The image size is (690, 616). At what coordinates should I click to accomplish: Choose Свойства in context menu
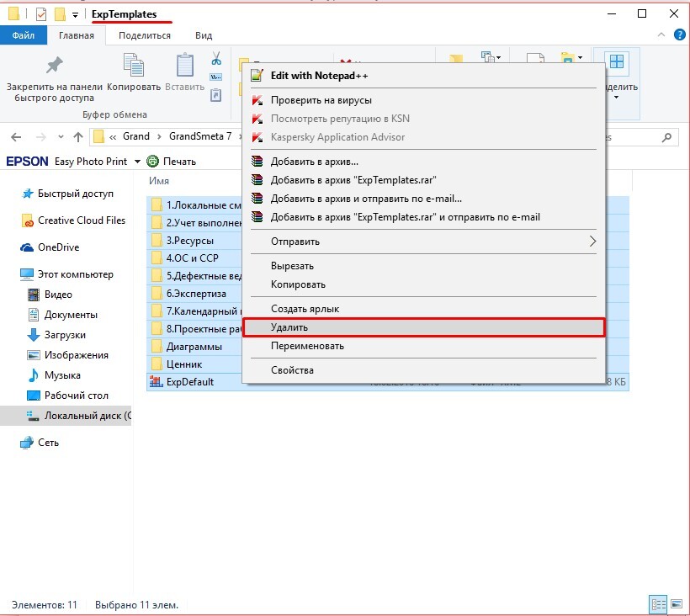[x=423, y=370]
